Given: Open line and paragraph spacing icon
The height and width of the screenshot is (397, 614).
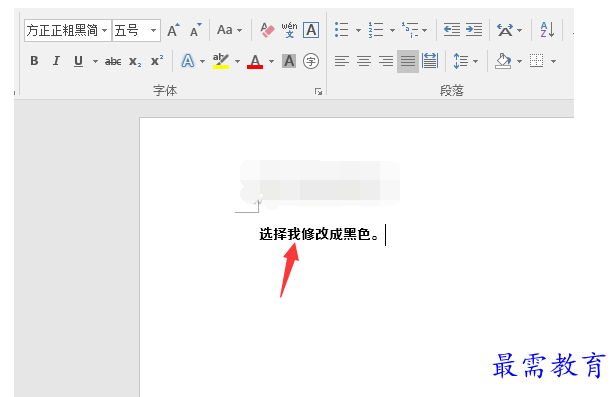Looking at the screenshot, I should [x=461, y=61].
